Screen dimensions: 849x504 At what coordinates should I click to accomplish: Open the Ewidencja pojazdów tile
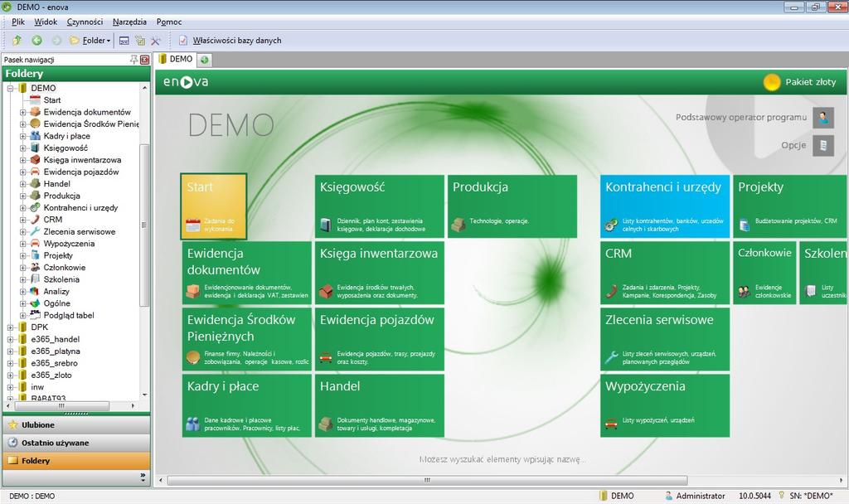(380, 339)
